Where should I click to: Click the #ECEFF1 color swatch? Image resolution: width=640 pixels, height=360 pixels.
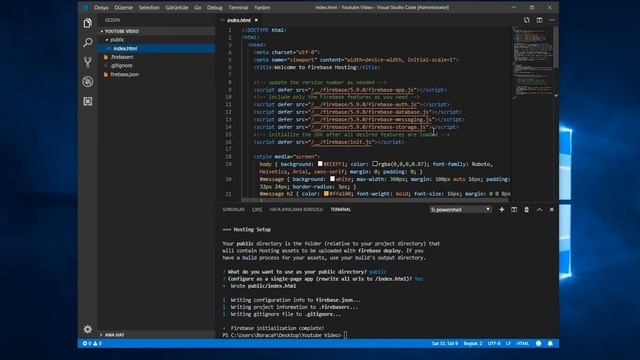pos(320,164)
